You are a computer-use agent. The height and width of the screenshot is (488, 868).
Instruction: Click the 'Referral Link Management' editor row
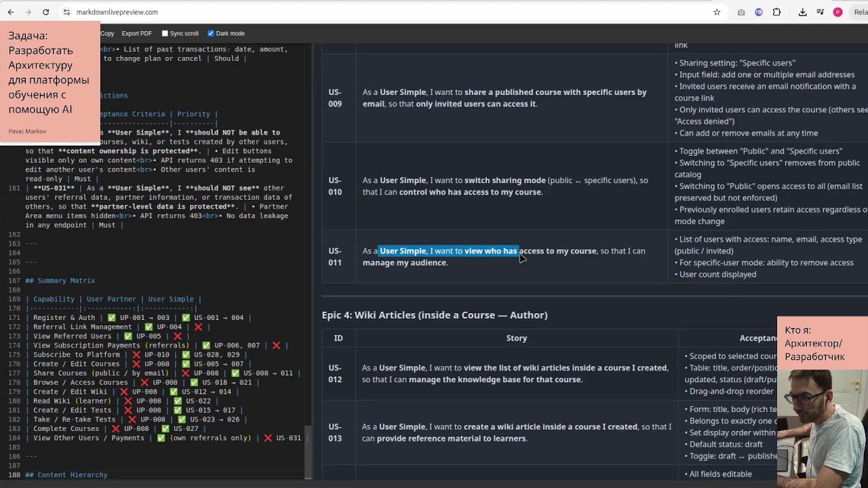118,327
